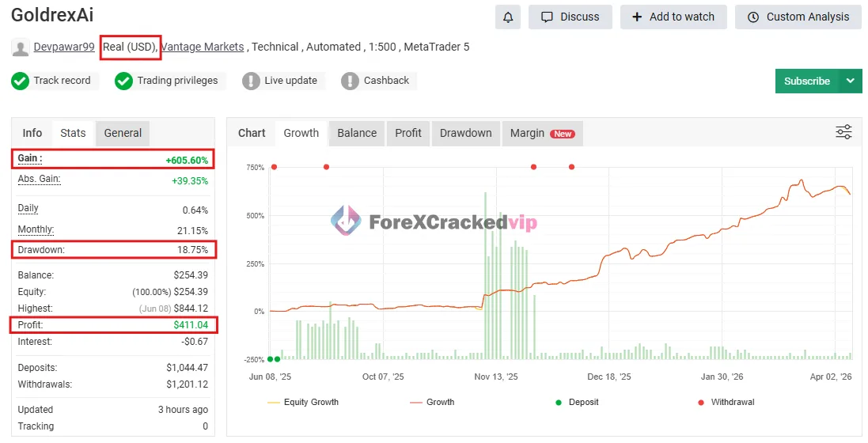Toggle Withdrawal markers in chart legend
The image size is (868, 443).
[x=725, y=402]
